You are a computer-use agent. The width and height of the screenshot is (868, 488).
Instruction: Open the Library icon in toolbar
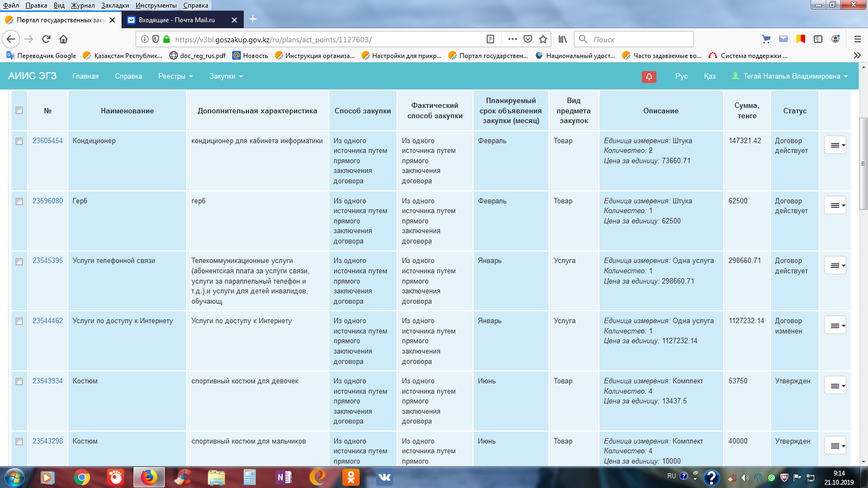tap(563, 39)
